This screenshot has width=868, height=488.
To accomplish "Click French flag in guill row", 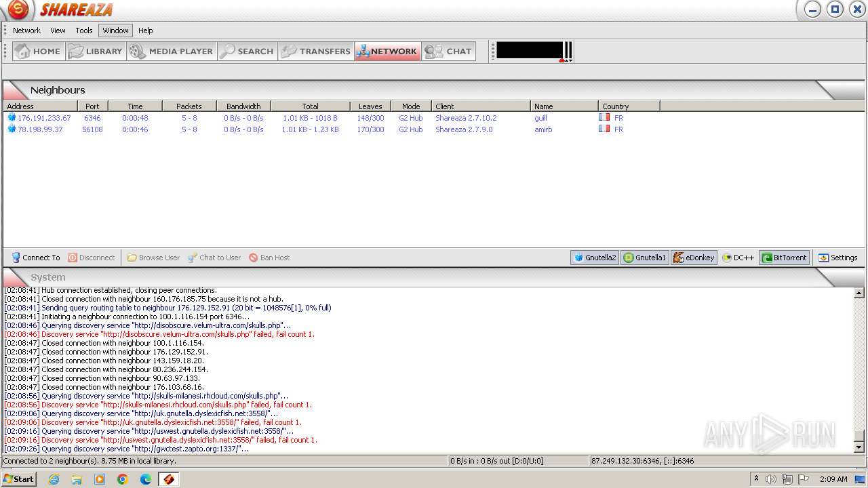I will (x=604, y=117).
